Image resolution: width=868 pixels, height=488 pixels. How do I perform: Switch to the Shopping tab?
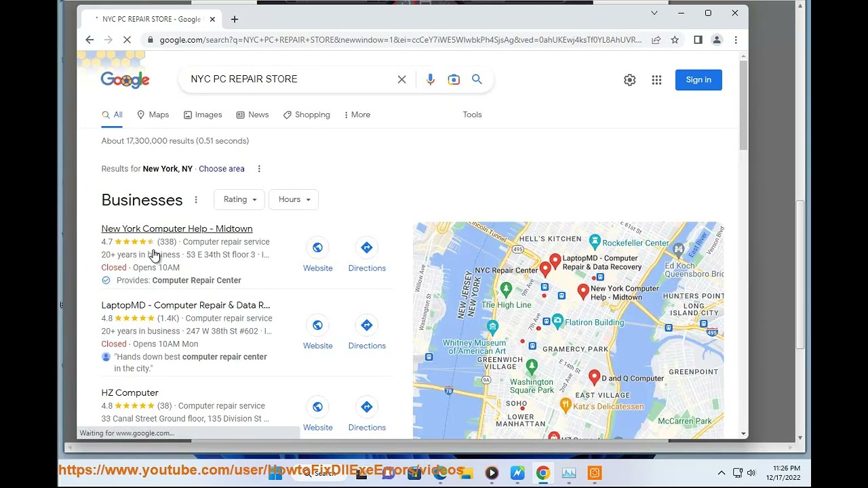[x=307, y=115]
